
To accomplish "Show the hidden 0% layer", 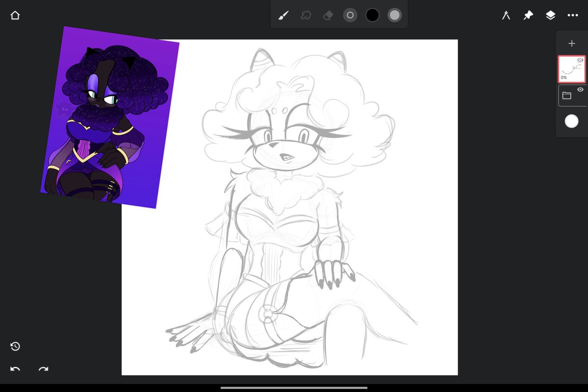I will pyautogui.click(x=580, y=60).
